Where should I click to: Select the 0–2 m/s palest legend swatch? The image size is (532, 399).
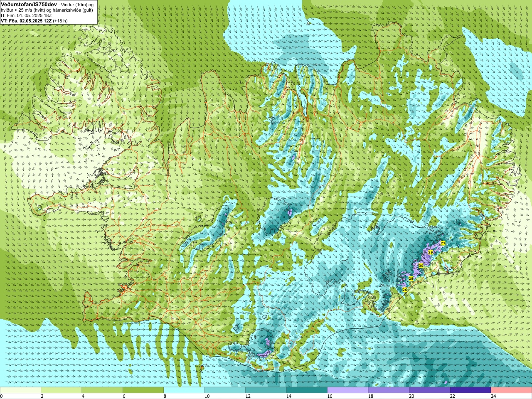pyautogui.click(x=20, y=390)
